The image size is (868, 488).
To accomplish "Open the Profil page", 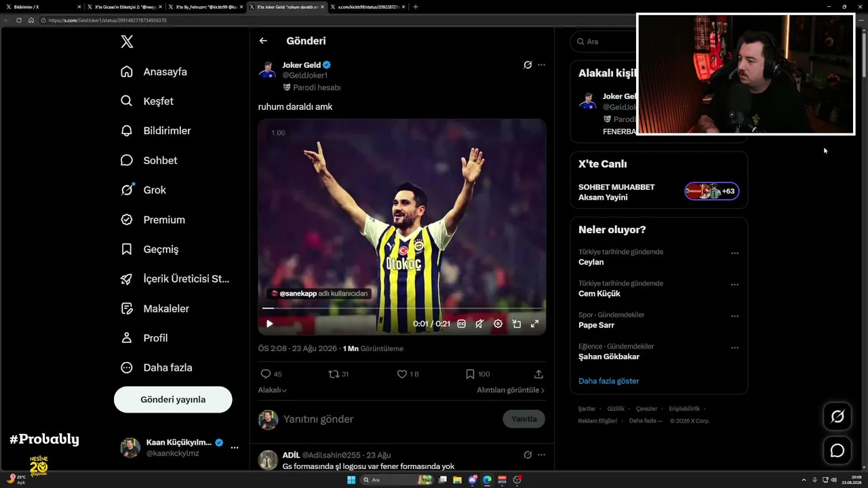I will [x=144, y=338].
